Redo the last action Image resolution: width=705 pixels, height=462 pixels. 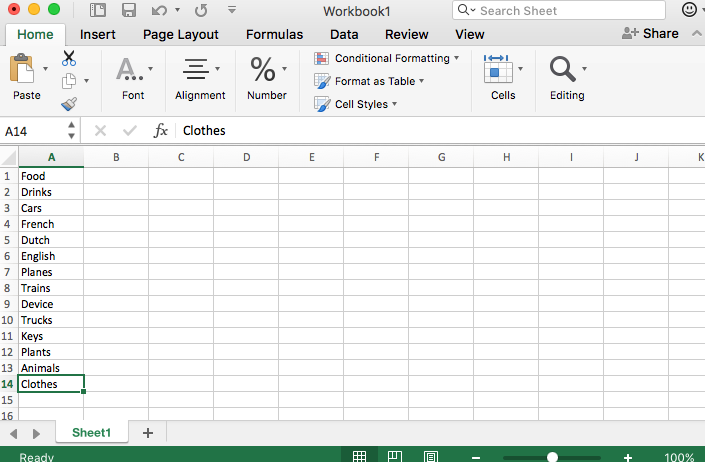click(201, 10)
